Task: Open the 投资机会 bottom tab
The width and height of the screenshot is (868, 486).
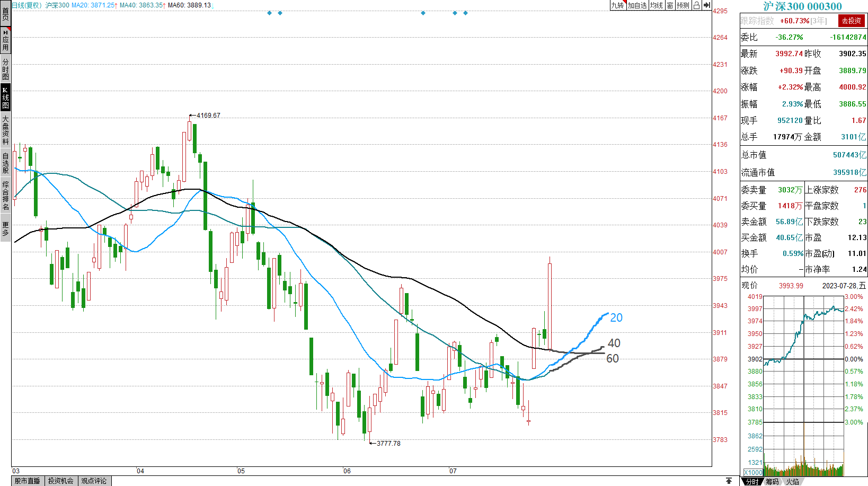Action: 61,481
